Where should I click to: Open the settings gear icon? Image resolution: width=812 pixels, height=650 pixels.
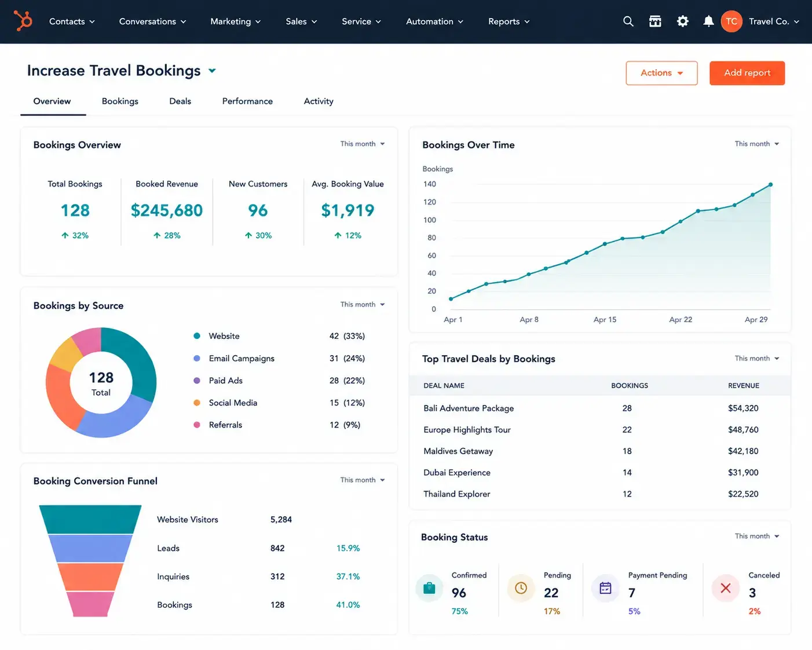[683, 21]
